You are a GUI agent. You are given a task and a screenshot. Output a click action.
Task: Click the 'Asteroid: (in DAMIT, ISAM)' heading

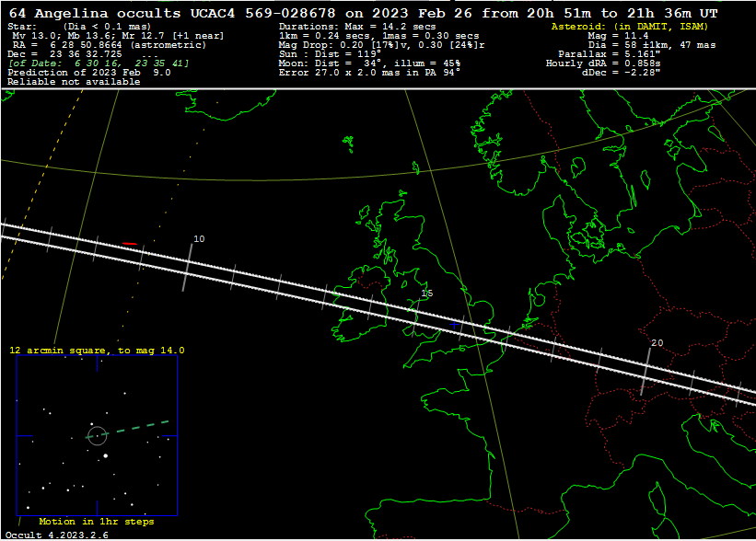pos(629,27)
